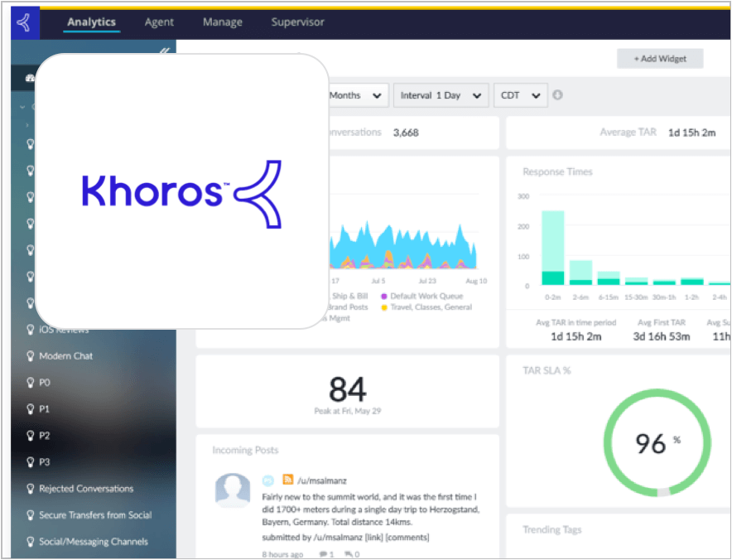Click the 96% TAR SLA donut gauge

tap(657, 443)
